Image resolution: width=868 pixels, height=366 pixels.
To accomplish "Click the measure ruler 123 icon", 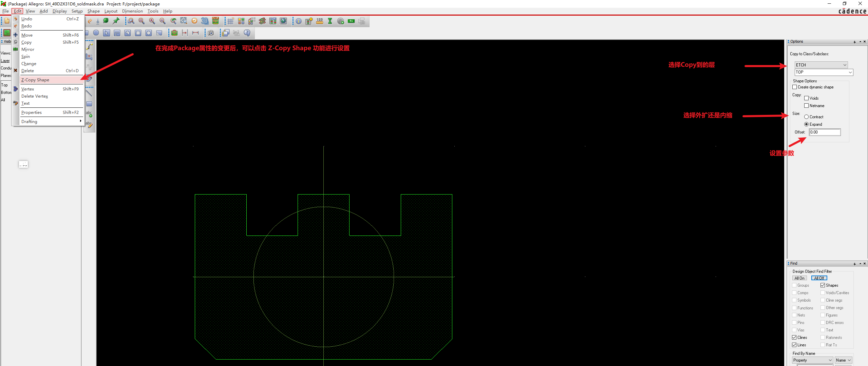I will pos(319,21).
